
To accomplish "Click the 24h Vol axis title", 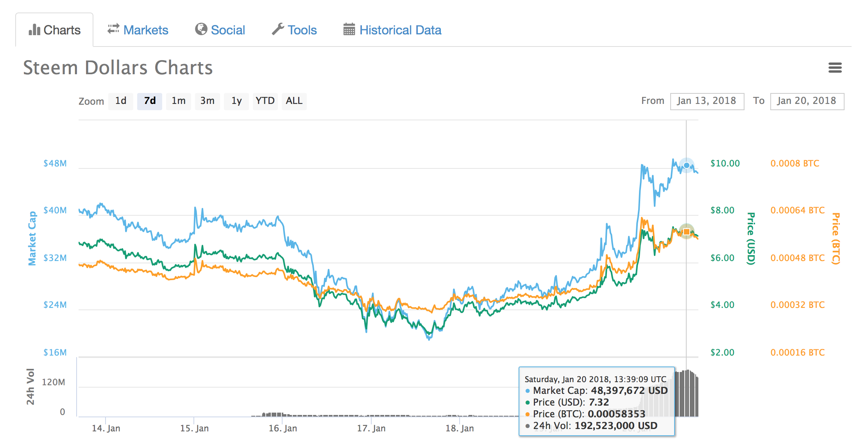I will click(30, 386).
